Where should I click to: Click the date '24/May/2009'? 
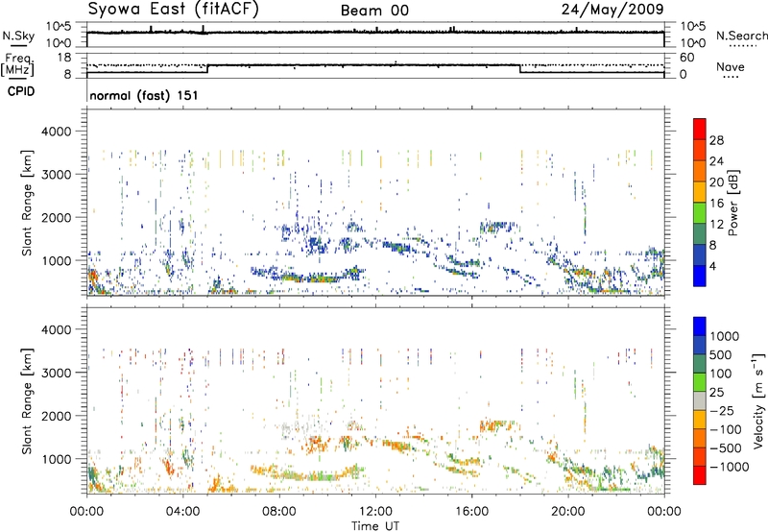pyautogui.click(x=612, y=10)
